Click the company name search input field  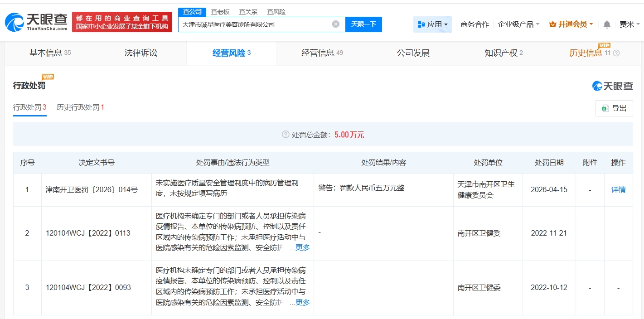coord(254,24)
